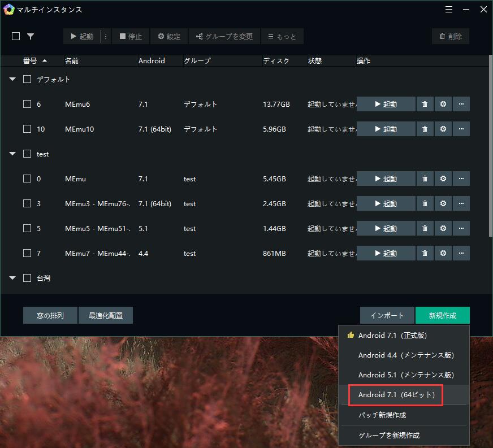
Task: Check the checkbox for the デフォルト group
Action: [x=26, y=79]
